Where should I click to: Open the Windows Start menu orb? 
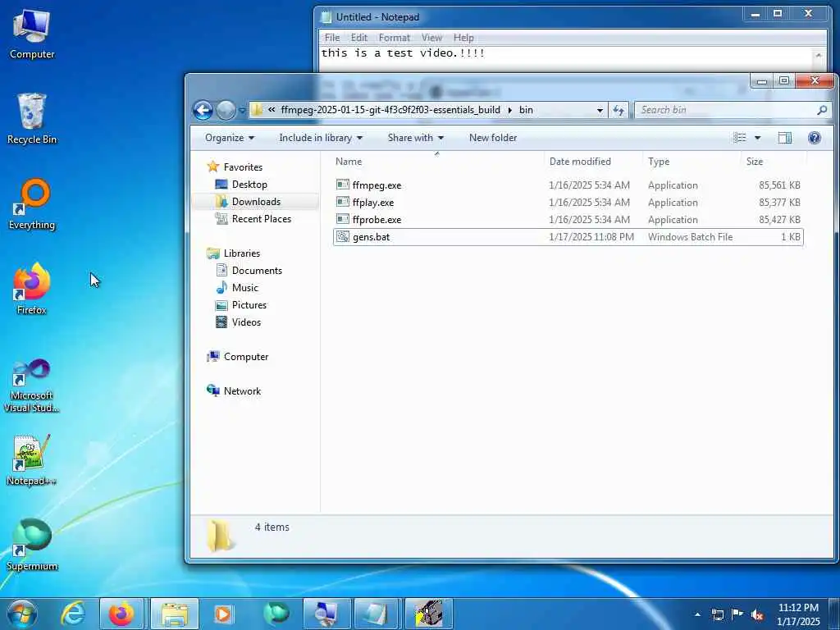click(22, 614)
